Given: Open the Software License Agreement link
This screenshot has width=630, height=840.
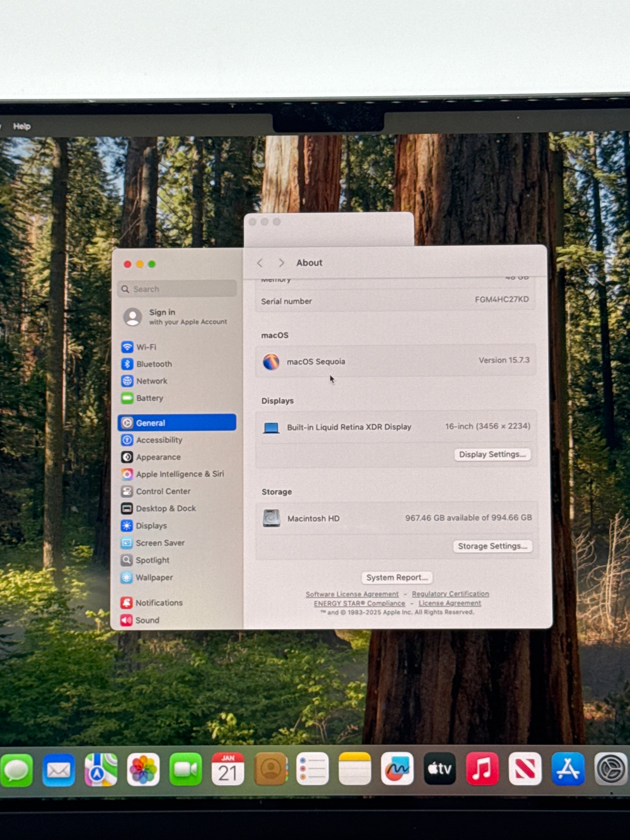Looking at the screenshot, I should [352, 594].
